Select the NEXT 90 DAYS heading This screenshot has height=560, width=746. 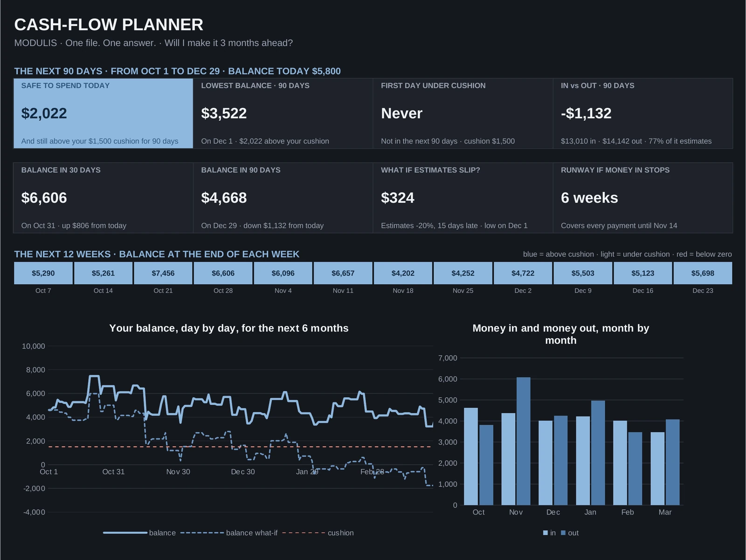pos(177,71)
